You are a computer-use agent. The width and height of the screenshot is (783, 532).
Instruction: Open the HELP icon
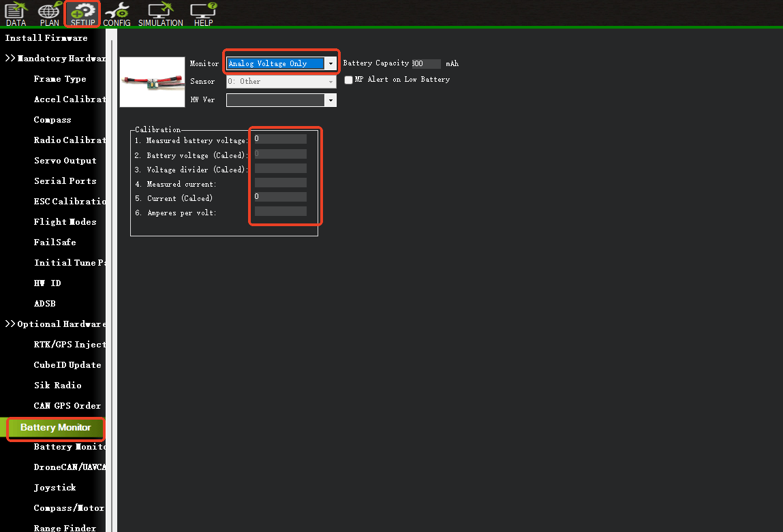pos(203,13)
